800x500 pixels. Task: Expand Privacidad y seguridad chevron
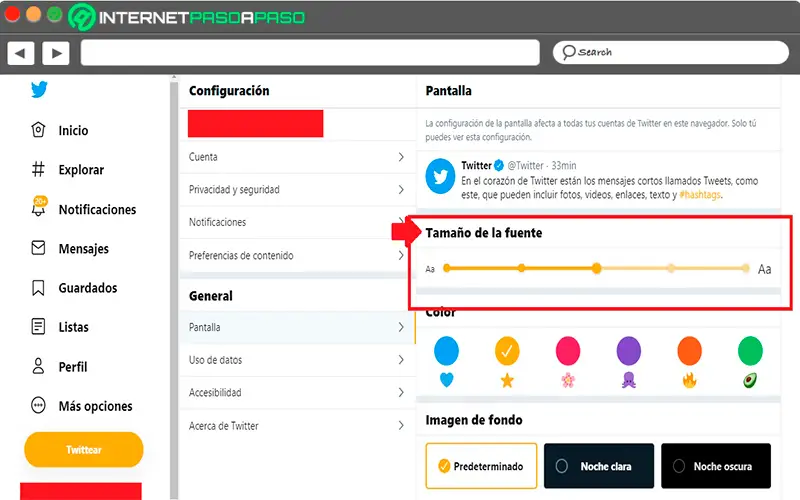pos(401,190)
